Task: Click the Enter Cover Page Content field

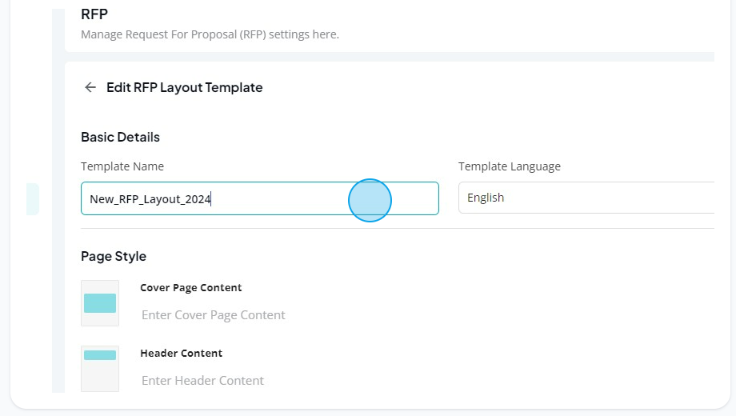Action: coord(213,315)
